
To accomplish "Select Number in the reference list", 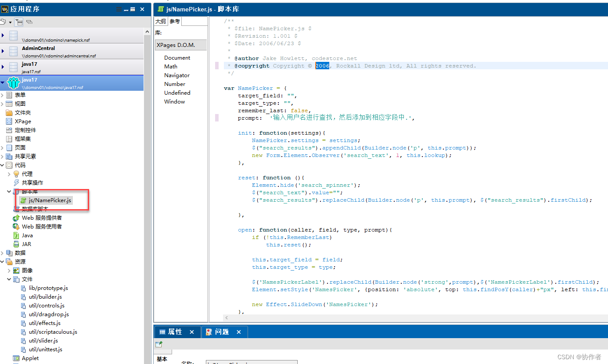I will 175,84.
